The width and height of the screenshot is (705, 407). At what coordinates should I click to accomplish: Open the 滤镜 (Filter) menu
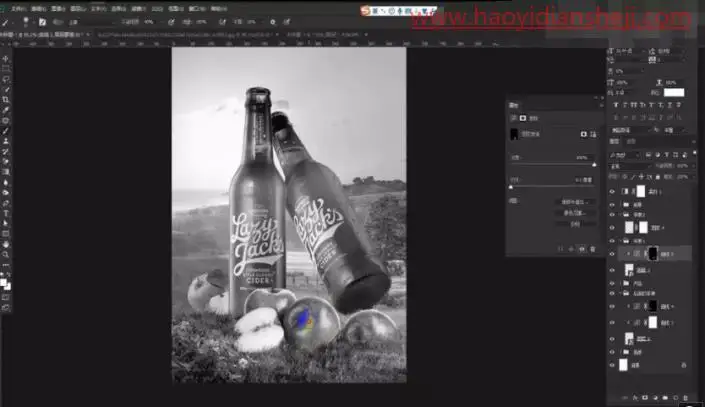pos(138,9)
